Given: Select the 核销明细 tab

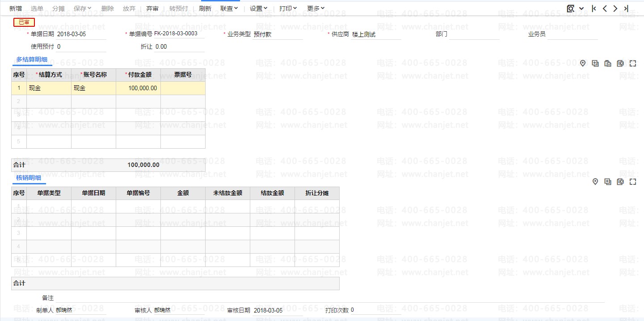Looking at the screenshot, I should tap(29, 178).
